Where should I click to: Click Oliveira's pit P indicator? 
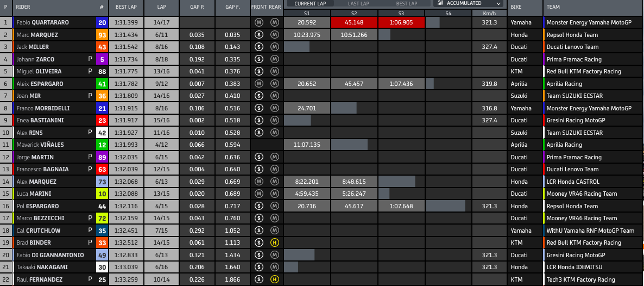90,72
